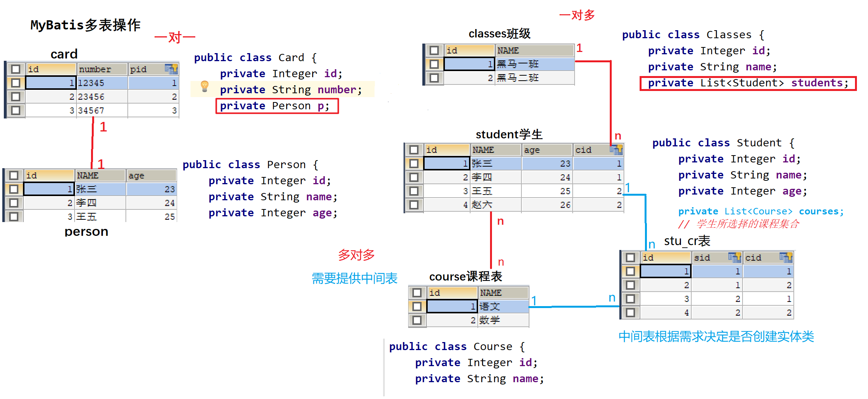Click the key icon in the student table's cid header
Screen dimensions: 868x399
(616, 149)
